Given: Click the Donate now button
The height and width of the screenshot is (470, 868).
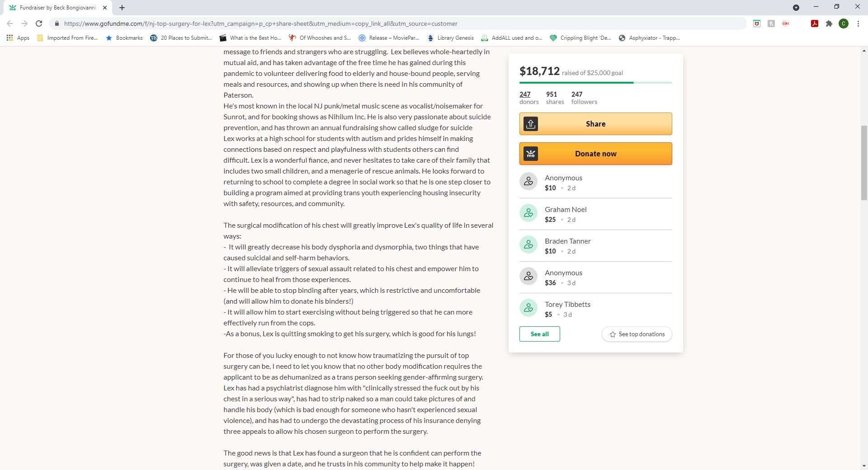Looking at the screenshot, I should point(596,154).
